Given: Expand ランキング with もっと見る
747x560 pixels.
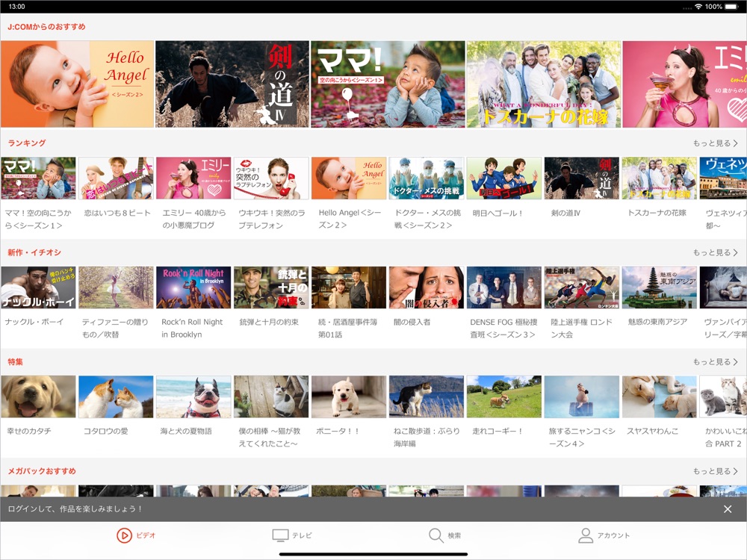Looking at the screenshot, I should [x=715, y=143].
